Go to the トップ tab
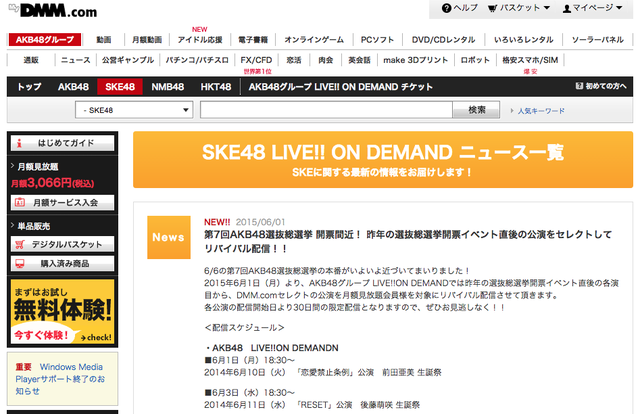The width and height of the screenshot is (640, 414). [29, 87]
